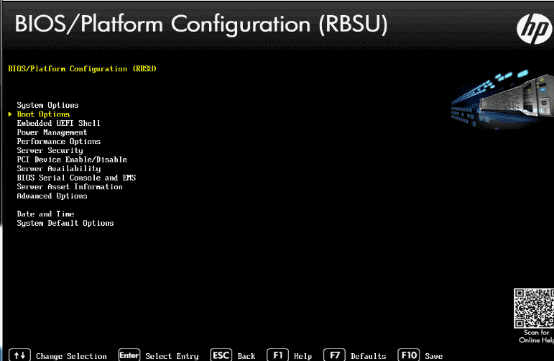Open Server Availability options

(59, 169)
